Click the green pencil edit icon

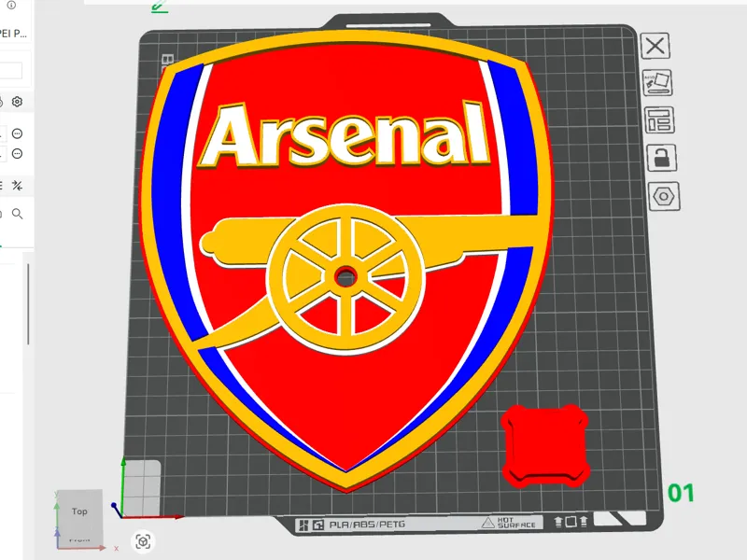click(x=160, y=7)
